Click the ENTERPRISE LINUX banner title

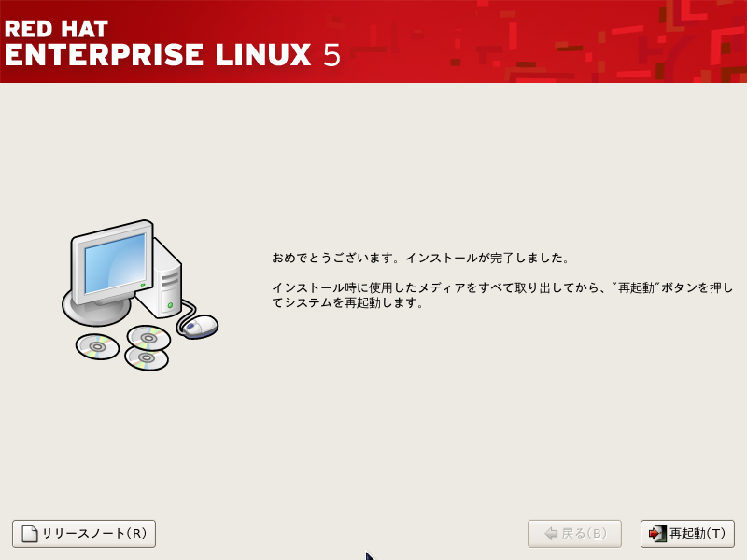pos(158,55)
